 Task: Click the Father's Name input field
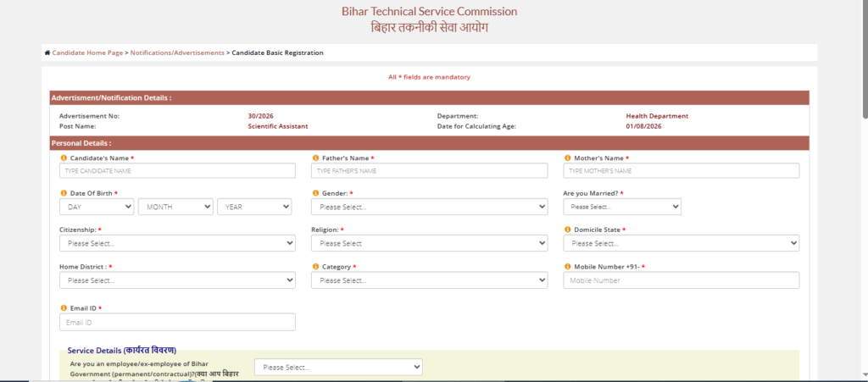pyautogui.click(x=430, y=171)
